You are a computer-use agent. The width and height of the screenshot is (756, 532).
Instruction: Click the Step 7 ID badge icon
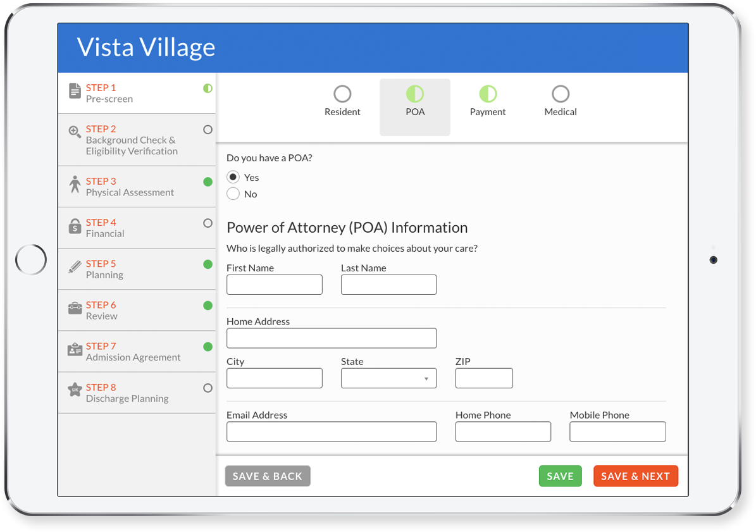coord(75,349)
